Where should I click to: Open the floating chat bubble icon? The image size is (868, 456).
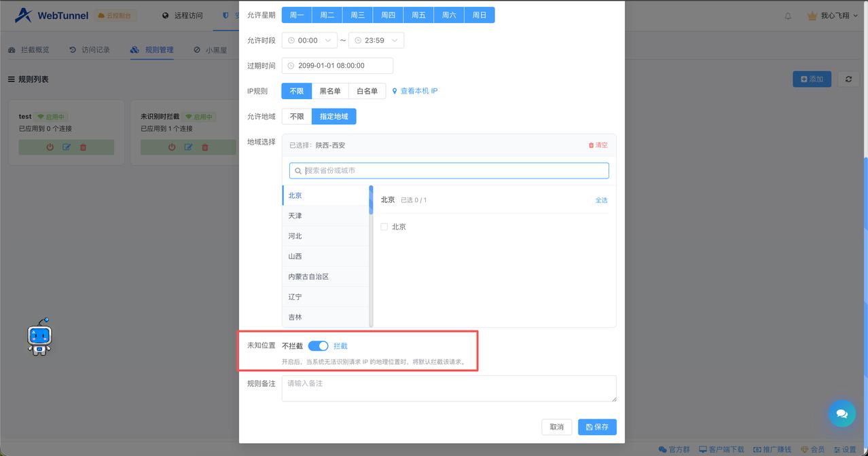[x=842, y=413]
